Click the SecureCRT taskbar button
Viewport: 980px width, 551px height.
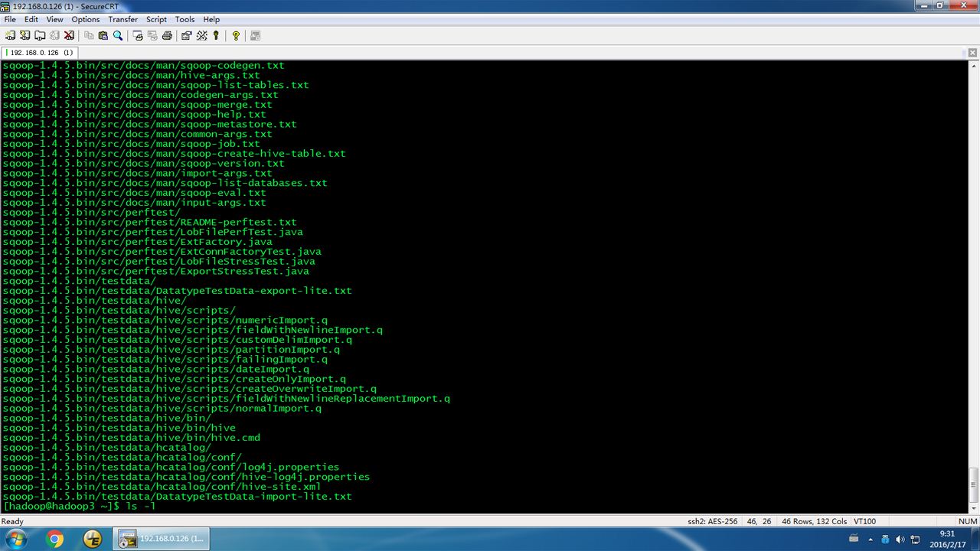coord(162,540)
